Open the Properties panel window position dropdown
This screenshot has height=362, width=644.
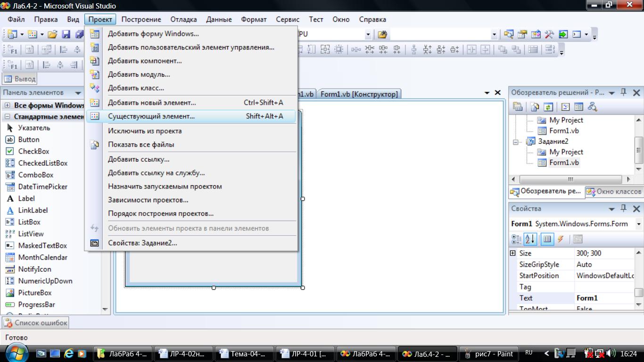point(612,209)
